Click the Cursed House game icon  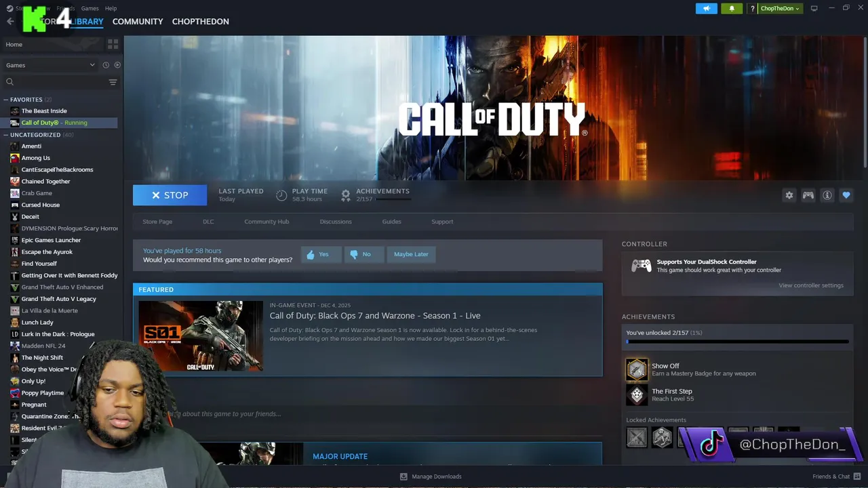pyautogui.click(x=15, y=205)
